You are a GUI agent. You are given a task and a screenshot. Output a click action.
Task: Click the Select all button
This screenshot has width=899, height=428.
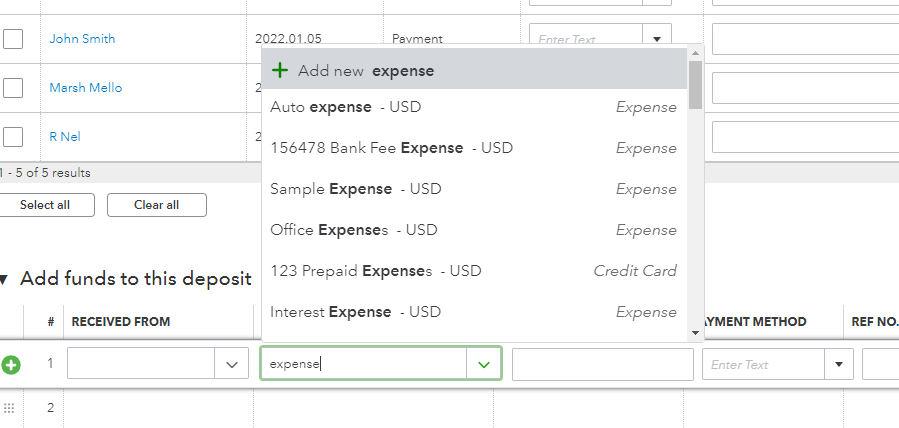(x=45, y=205)
